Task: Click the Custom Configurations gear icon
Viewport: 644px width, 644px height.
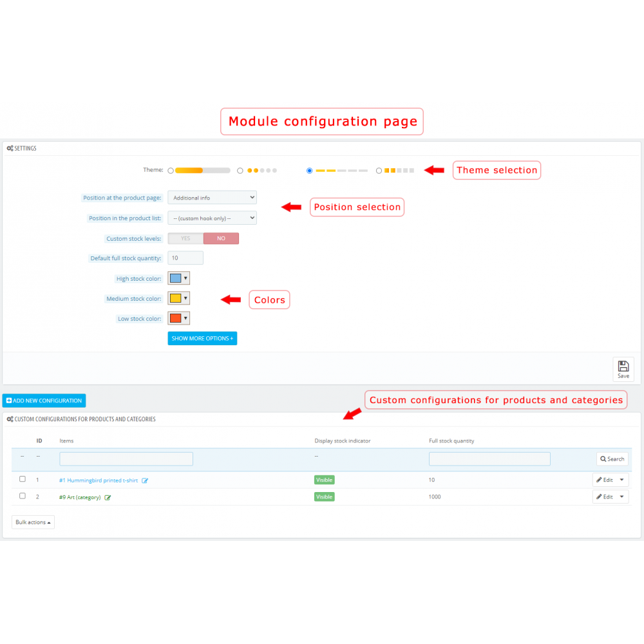Action: pos(9,419)
